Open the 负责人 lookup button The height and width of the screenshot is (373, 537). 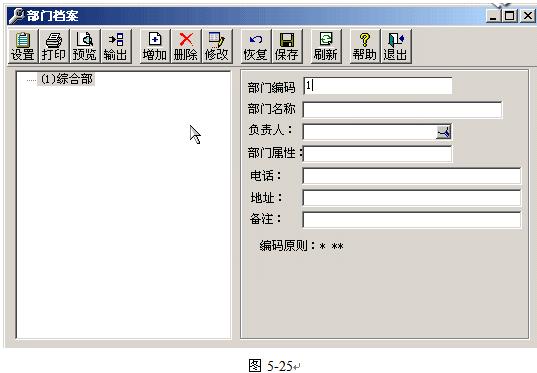444,132
